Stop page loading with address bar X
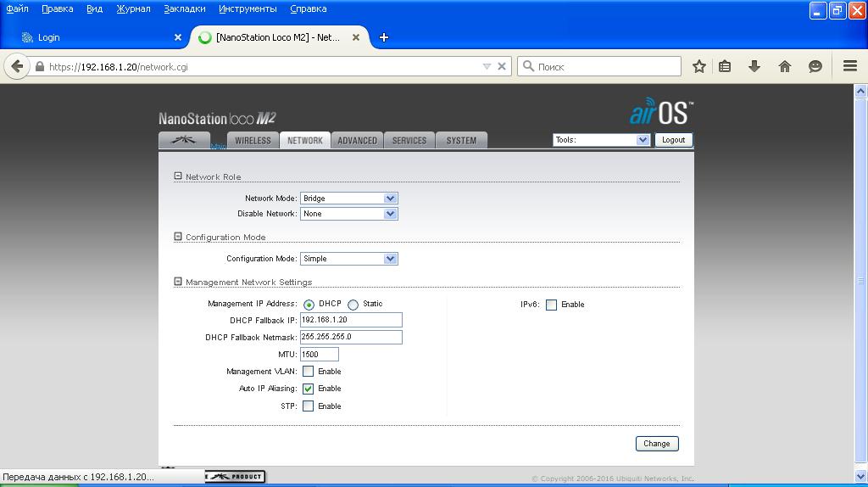This screenshot has height=487, width=868. coord(502,66)
